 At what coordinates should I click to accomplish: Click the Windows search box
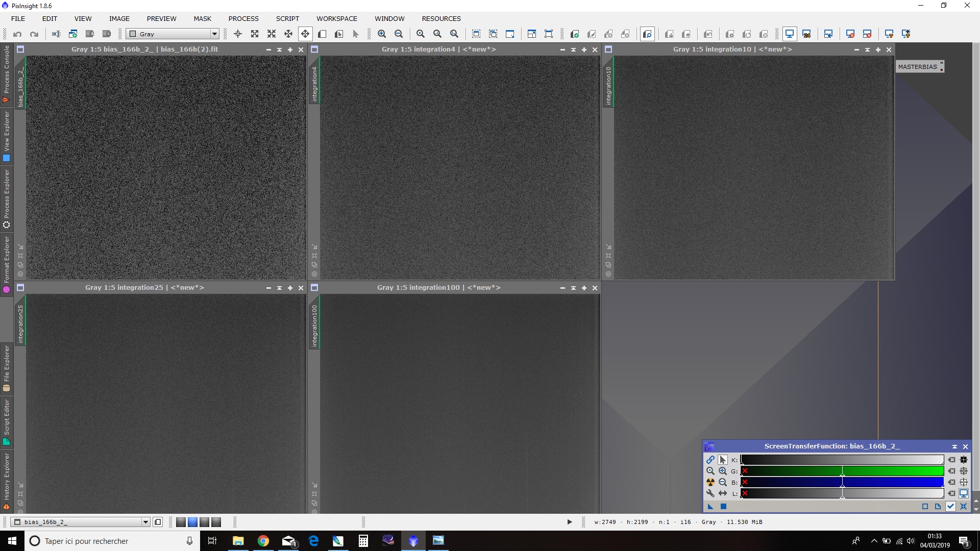point(112,541)
